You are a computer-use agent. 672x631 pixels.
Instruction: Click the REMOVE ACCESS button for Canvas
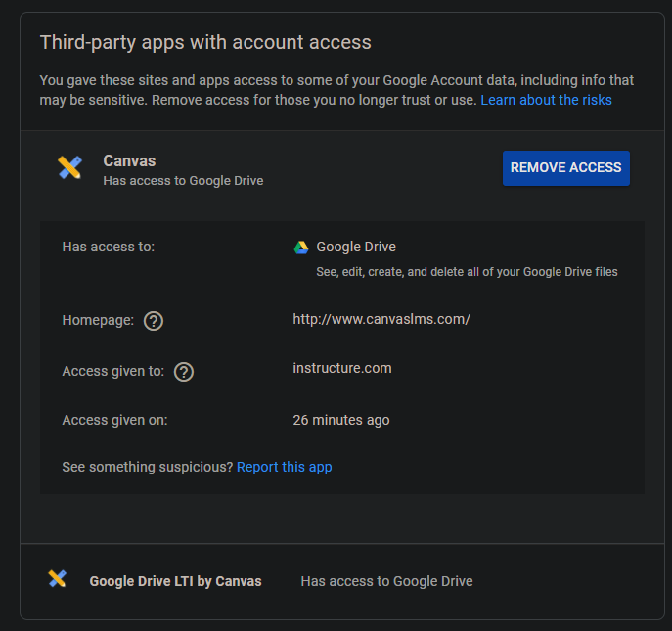(566, 168)
